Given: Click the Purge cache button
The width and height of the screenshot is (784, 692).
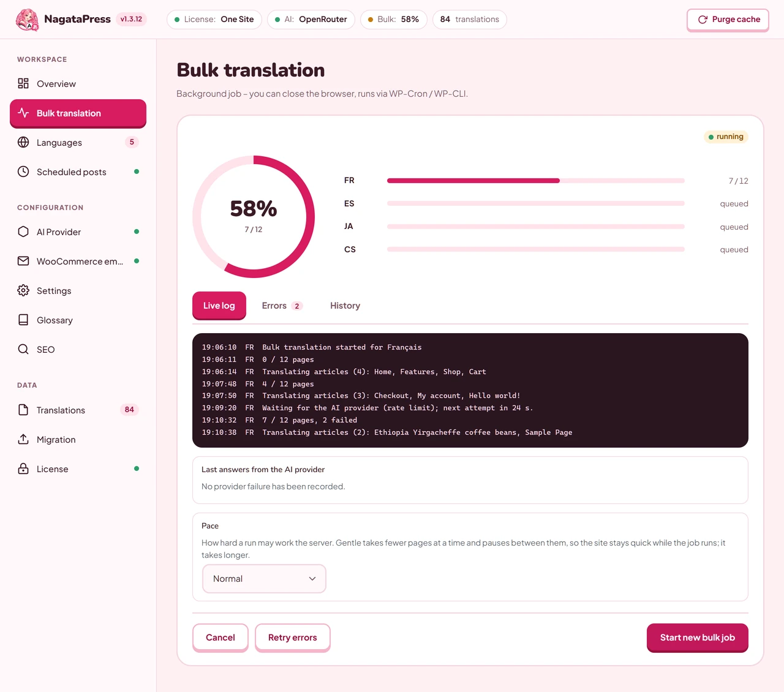Looking at the screenshot, I should pyautogui.click(x=728, y=20).
